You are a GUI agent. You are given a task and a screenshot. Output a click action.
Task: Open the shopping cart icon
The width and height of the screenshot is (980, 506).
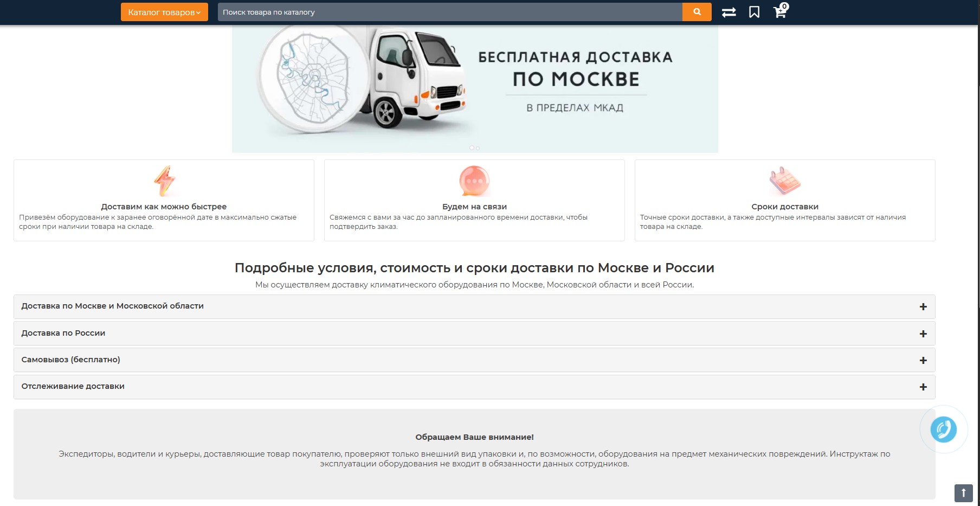(780, 12)
